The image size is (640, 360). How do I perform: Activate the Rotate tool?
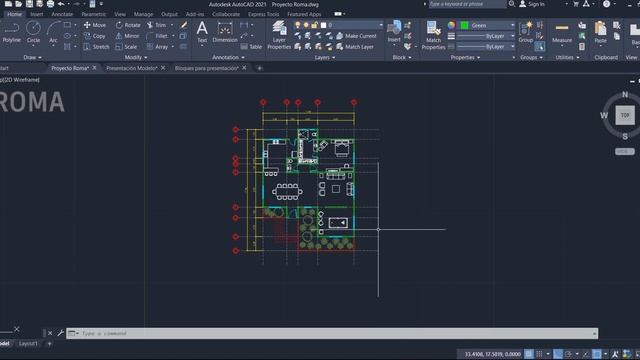pos(128,25)
